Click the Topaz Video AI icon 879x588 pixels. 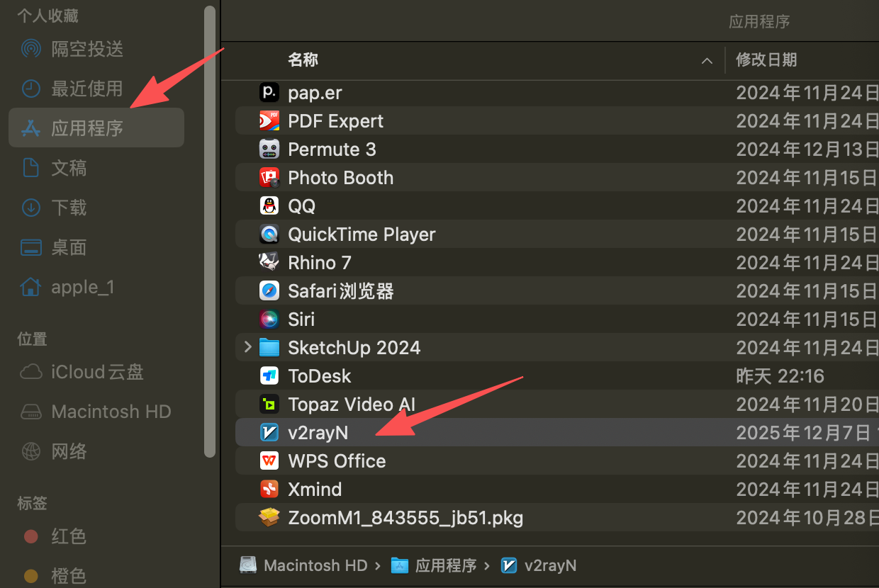(x=269, y=404)
